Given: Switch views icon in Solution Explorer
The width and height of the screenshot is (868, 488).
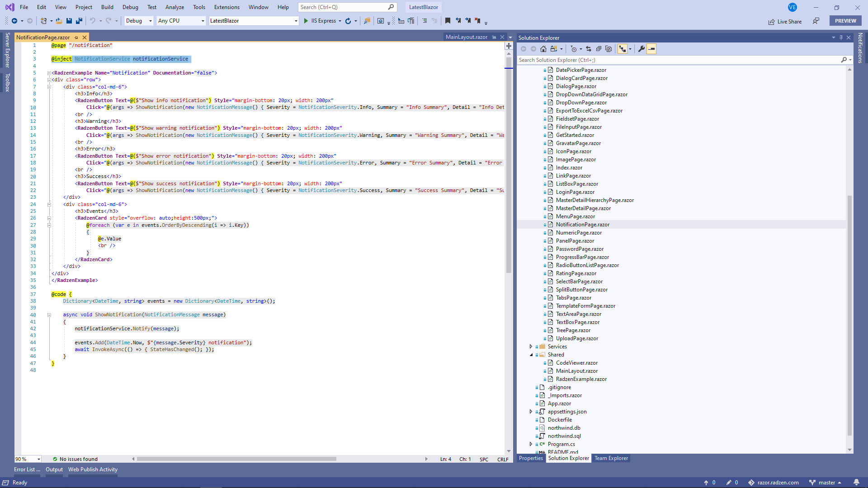Looking at the screenshot, I should [553, 49].
